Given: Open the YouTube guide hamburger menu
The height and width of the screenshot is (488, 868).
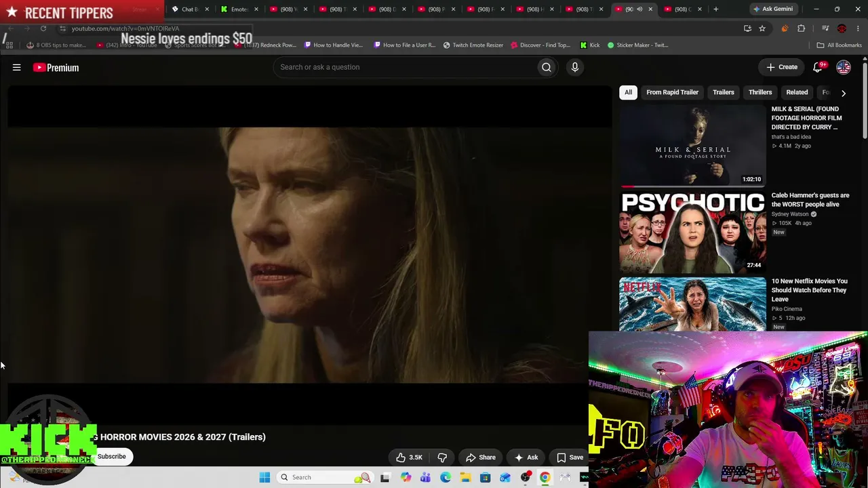Looking at the screenshot, I should (x=17, y=67).
